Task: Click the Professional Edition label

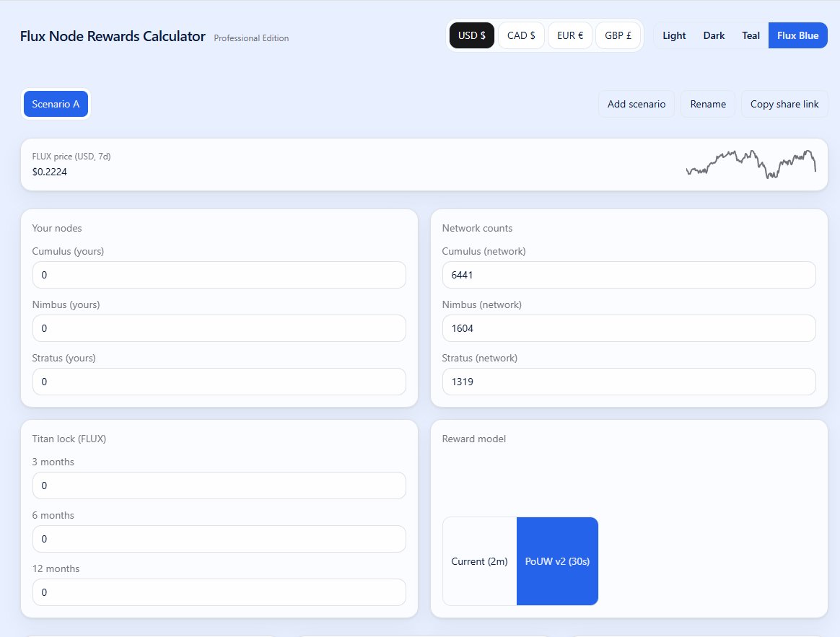Action: [251, 38]
